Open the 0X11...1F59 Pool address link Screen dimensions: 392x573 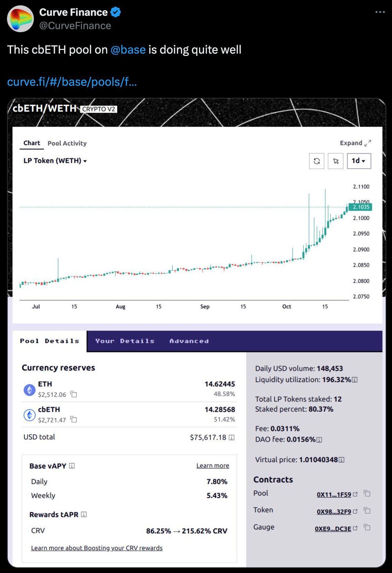point(334,495)
